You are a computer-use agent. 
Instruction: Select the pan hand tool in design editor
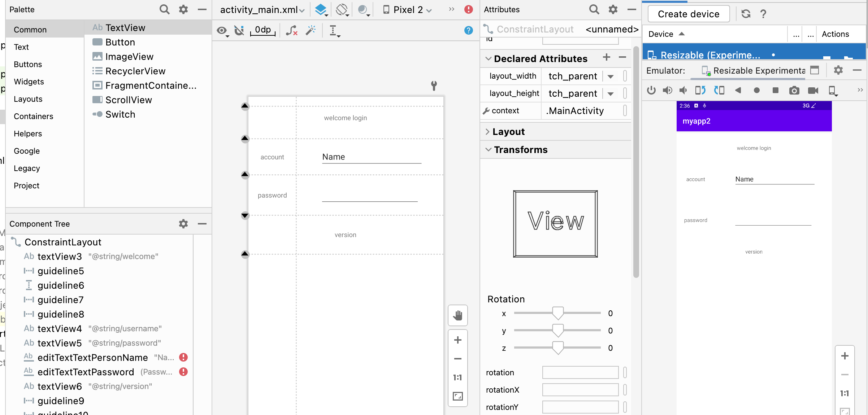point(457,315)
